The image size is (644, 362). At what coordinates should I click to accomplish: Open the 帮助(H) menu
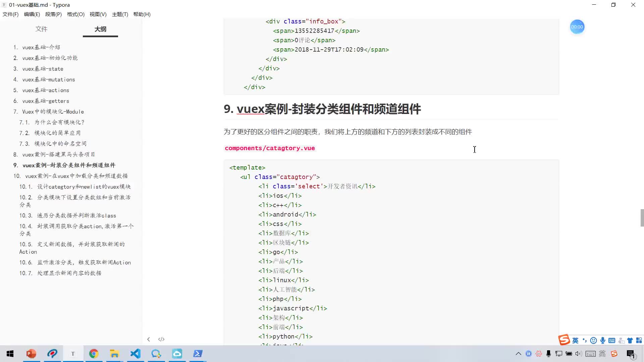(x=142, y=14)
